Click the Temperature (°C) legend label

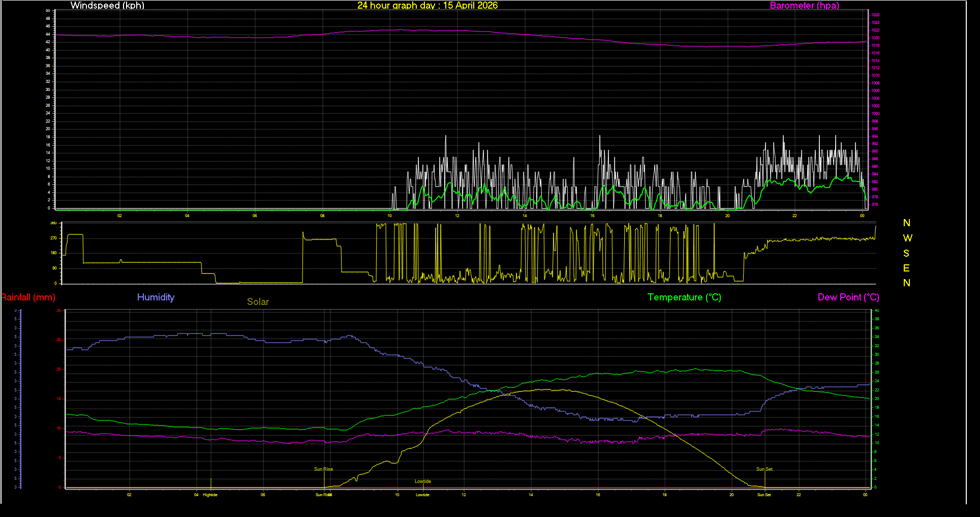pyautogui.click(x=684, y=297)
